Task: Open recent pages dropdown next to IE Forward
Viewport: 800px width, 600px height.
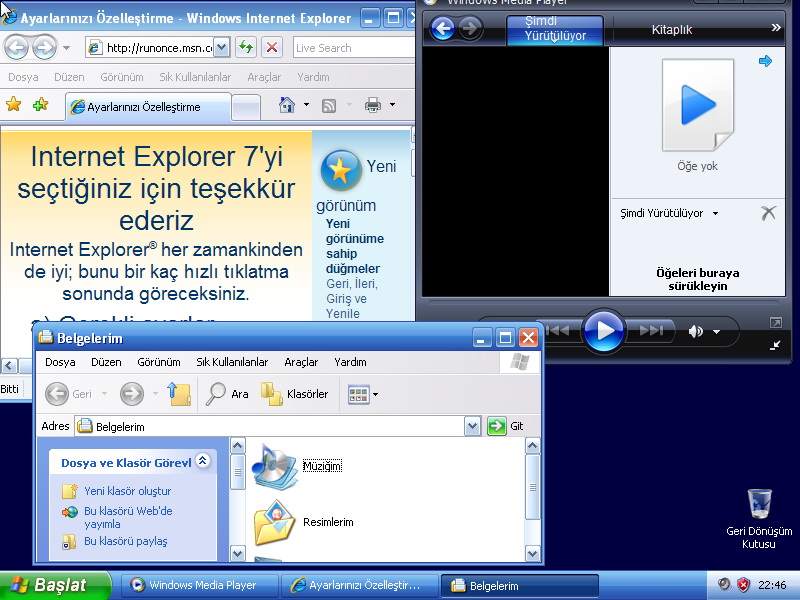Action: point(66,48)
